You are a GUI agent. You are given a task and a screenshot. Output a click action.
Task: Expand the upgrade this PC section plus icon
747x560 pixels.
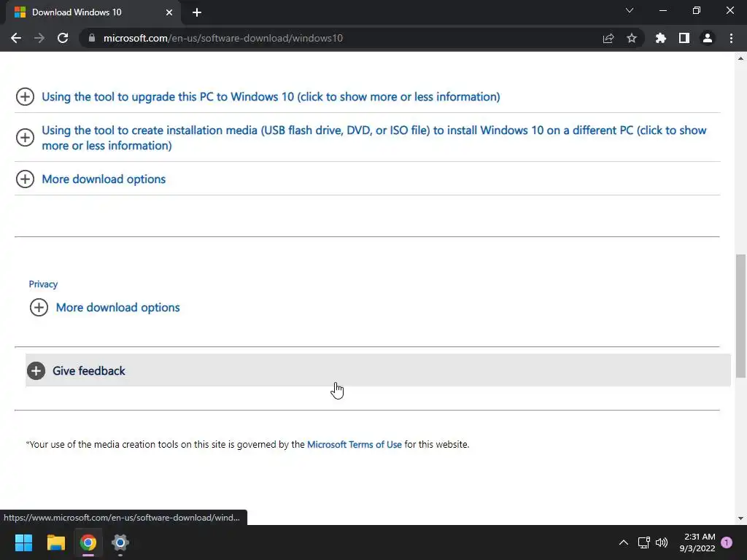click(x=25, y=97)
